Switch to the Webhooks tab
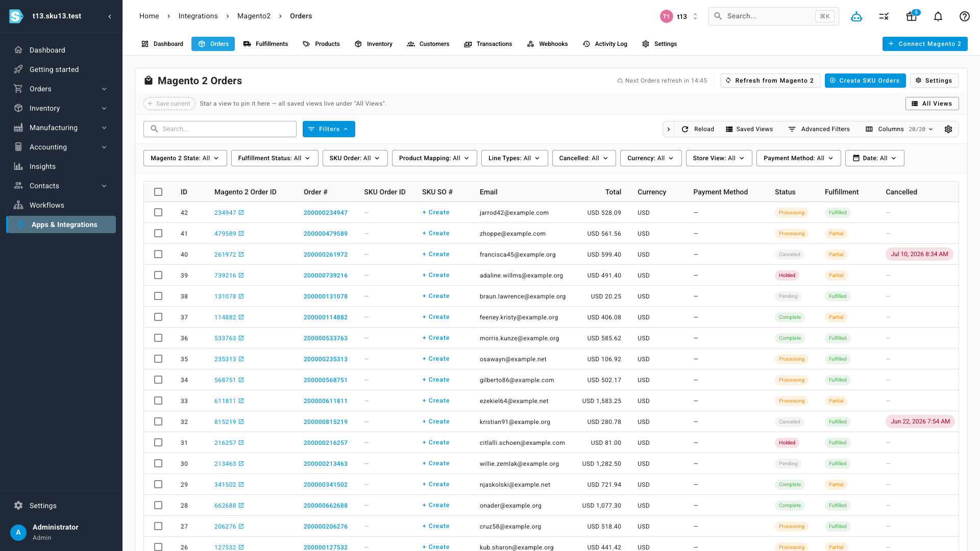The image size is (980, 551). (547, 44)
